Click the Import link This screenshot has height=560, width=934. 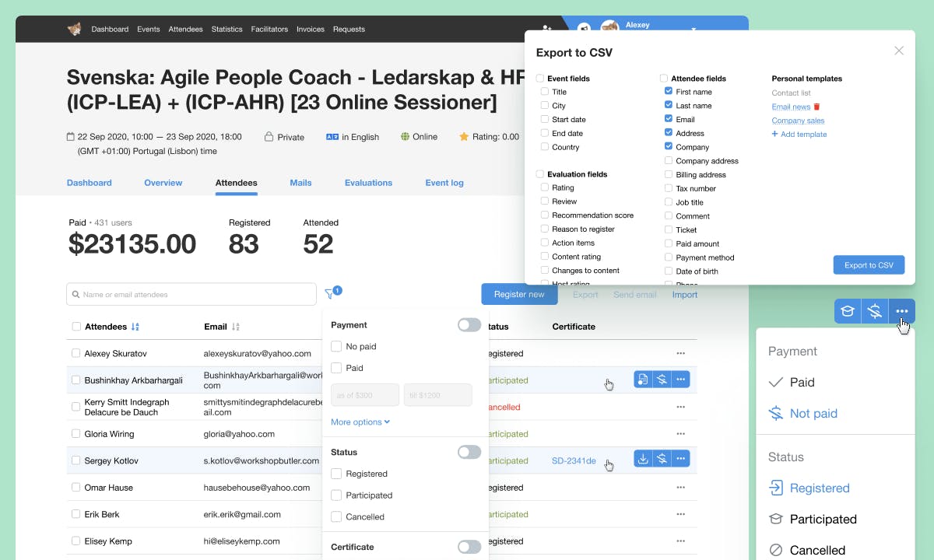pyautogui.click(x=685, y=295)
